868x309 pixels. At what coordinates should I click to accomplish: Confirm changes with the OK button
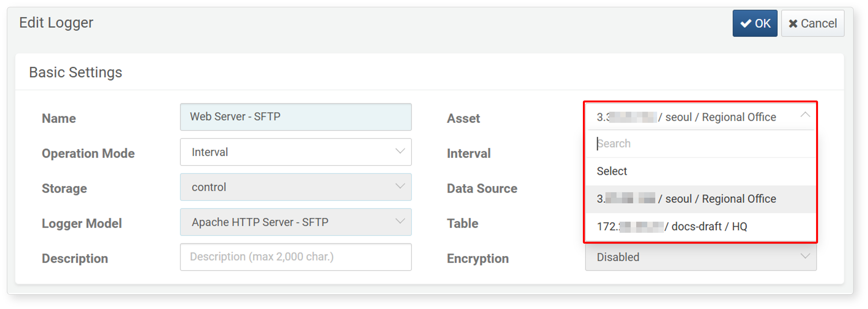[x=755, y=23]
